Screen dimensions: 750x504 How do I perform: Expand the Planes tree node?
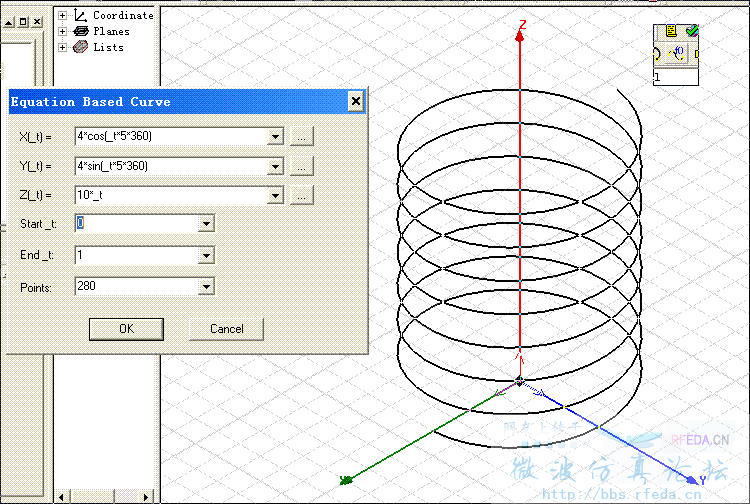[x=62, y=31]
